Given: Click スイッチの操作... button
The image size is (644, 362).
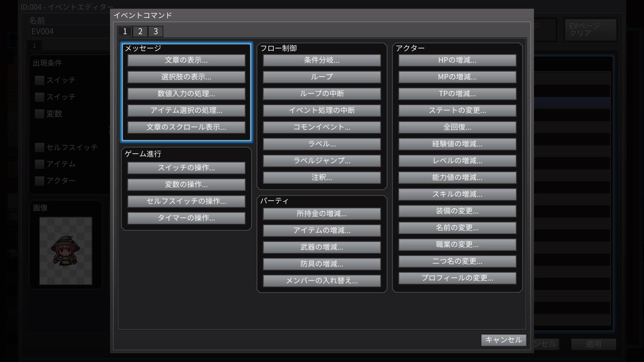Looking at the screenshot, I should click(x=186, y=168).
